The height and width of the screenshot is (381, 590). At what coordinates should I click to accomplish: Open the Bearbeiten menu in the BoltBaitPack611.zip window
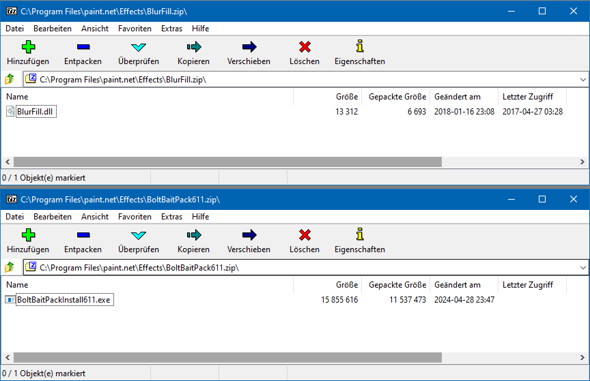[52, 217]
